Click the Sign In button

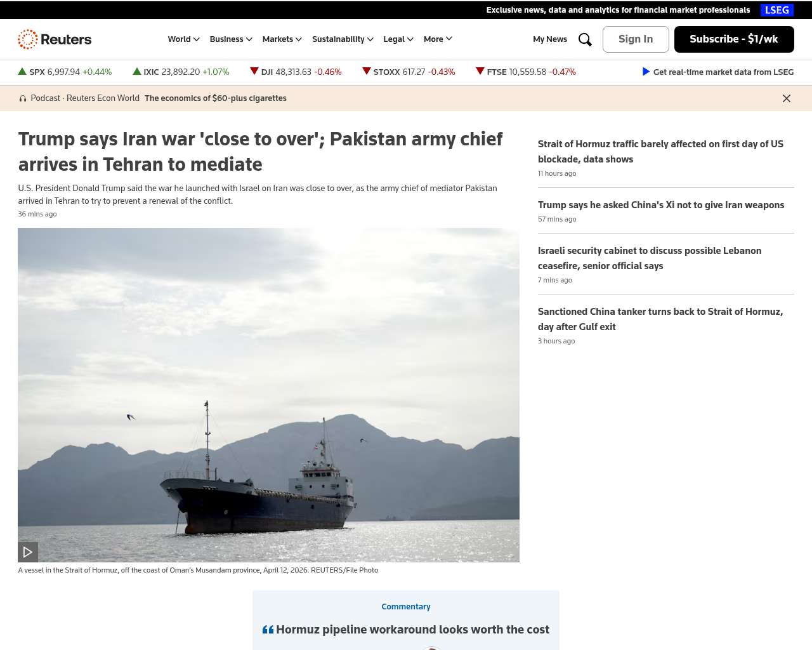point(636,39)
